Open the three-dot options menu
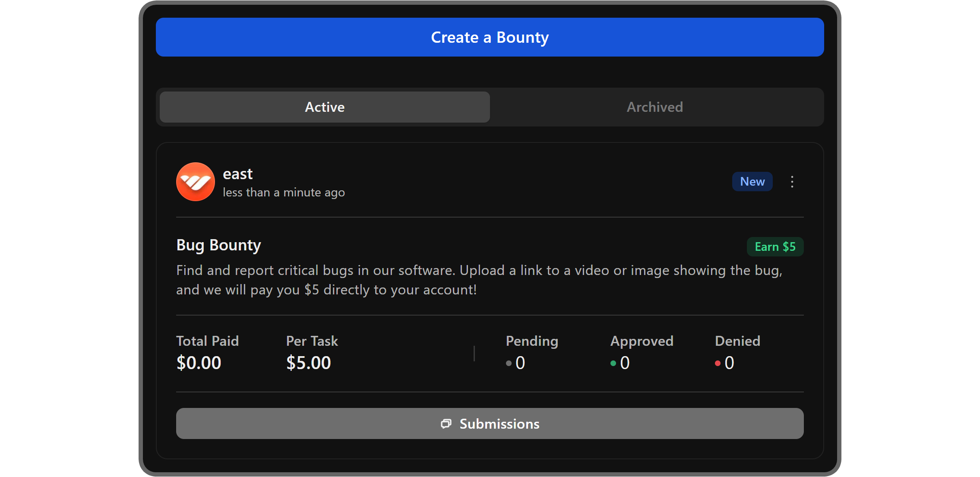This screenshot has height=477, width=980. tap(792, 182)
